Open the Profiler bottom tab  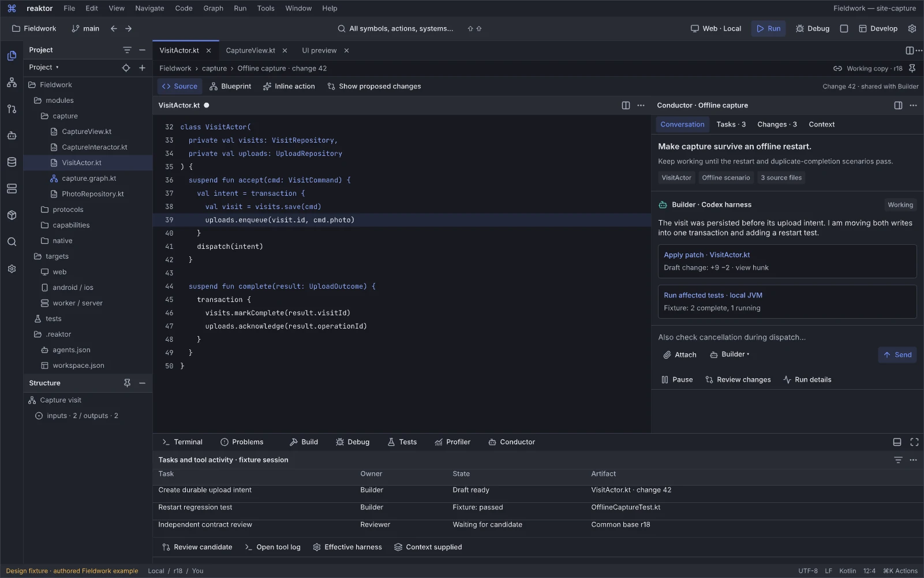point(452,442)
